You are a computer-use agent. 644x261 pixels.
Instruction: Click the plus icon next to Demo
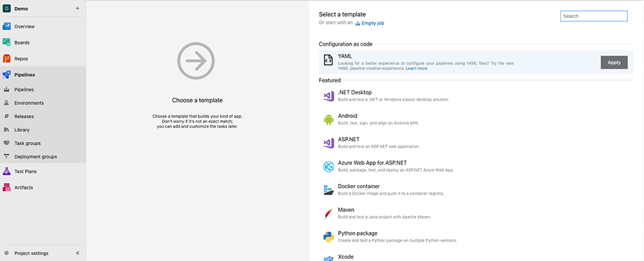78,8
